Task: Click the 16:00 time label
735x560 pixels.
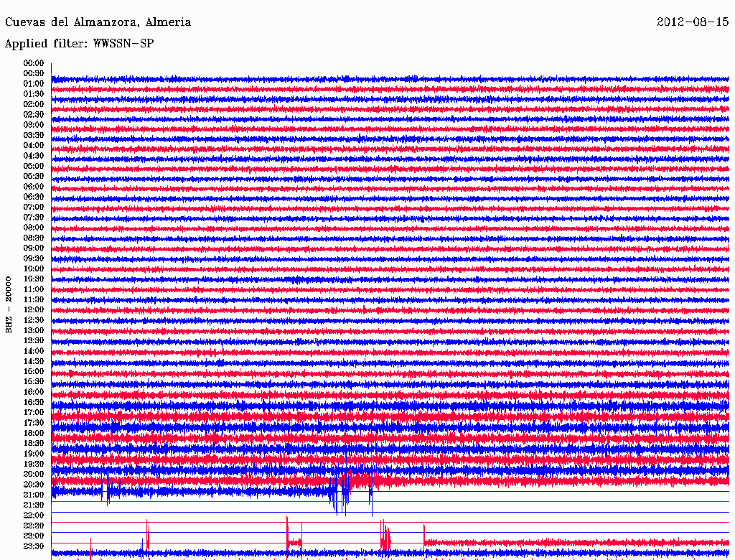Action: point(34,392)
